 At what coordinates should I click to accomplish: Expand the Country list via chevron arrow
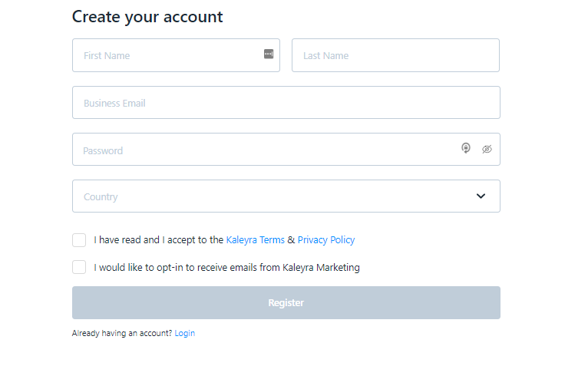(481, 196)
